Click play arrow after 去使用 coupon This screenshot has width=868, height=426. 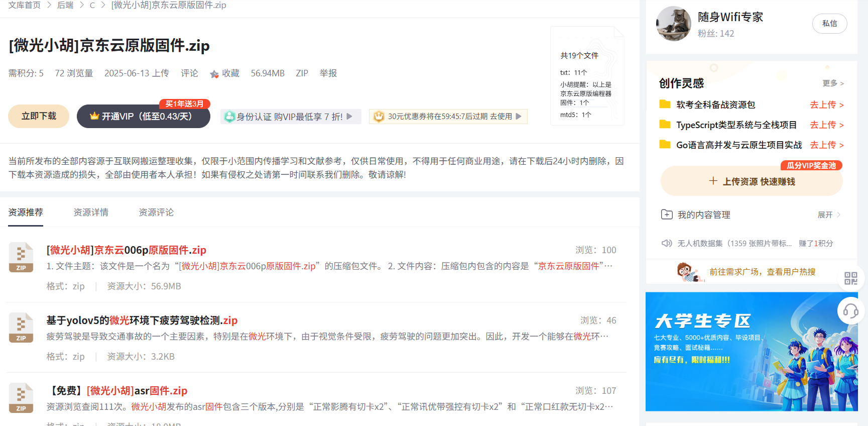(x=519, y=117)
